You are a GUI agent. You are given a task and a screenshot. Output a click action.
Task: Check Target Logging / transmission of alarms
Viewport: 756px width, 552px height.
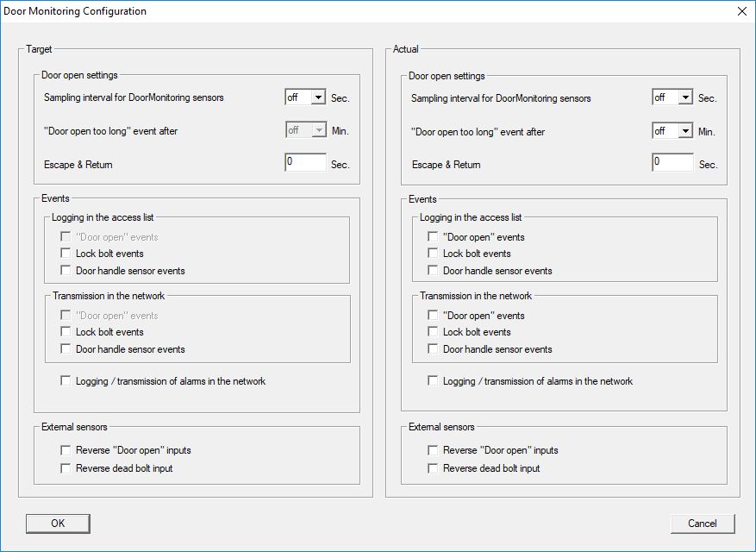click(x=66, y=381)
